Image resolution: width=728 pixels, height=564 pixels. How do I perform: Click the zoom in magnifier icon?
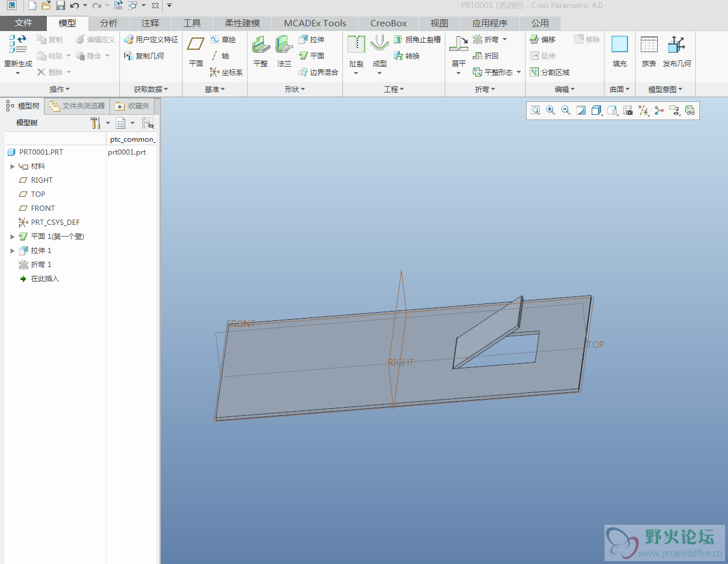(551, 110)
